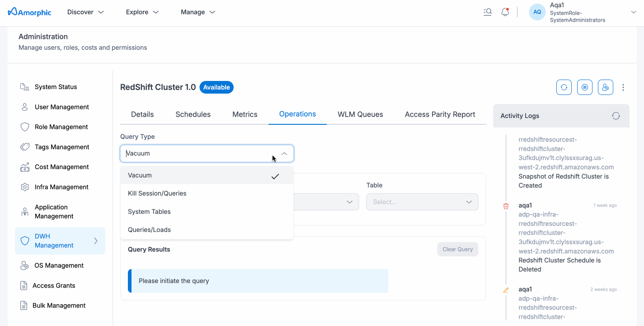Switch to the Details tab
Viewport: 644px width, 326px height.
pos(142,114)
